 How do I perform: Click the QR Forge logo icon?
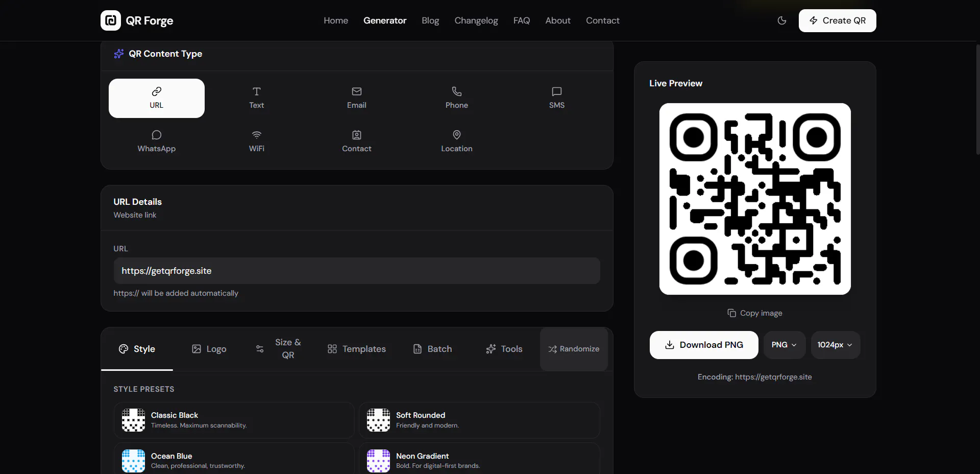pyautogui.click(x=111, y=20)
